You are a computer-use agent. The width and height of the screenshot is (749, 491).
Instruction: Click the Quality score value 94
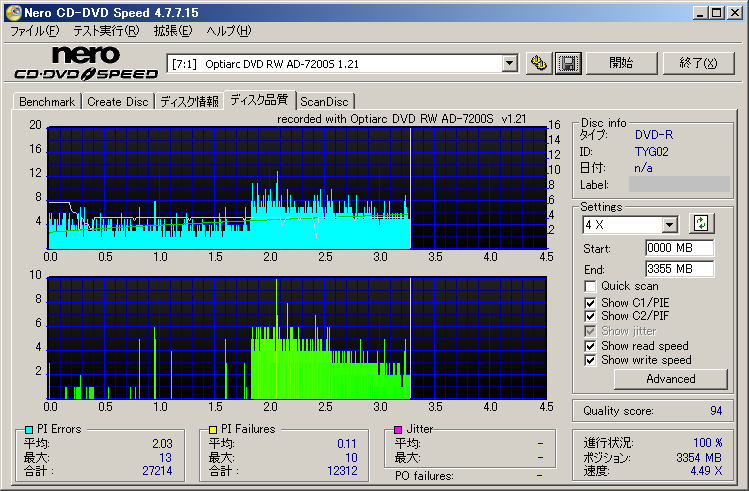716,411
